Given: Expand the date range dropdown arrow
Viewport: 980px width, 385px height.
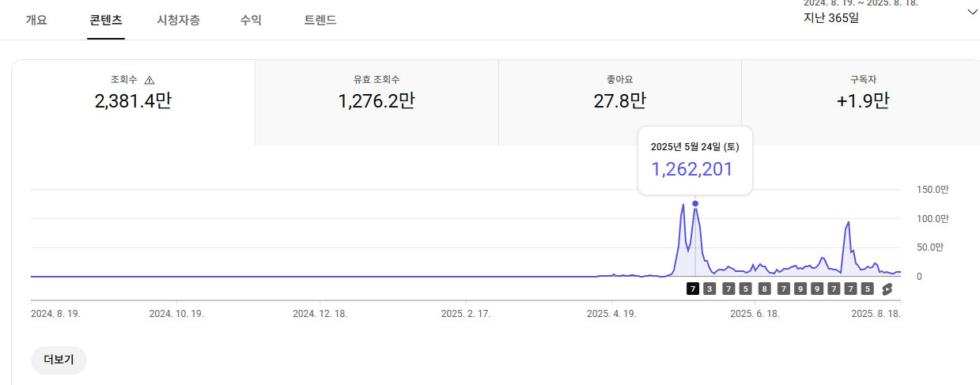Looking at the screenshot, I should point(972,12).
